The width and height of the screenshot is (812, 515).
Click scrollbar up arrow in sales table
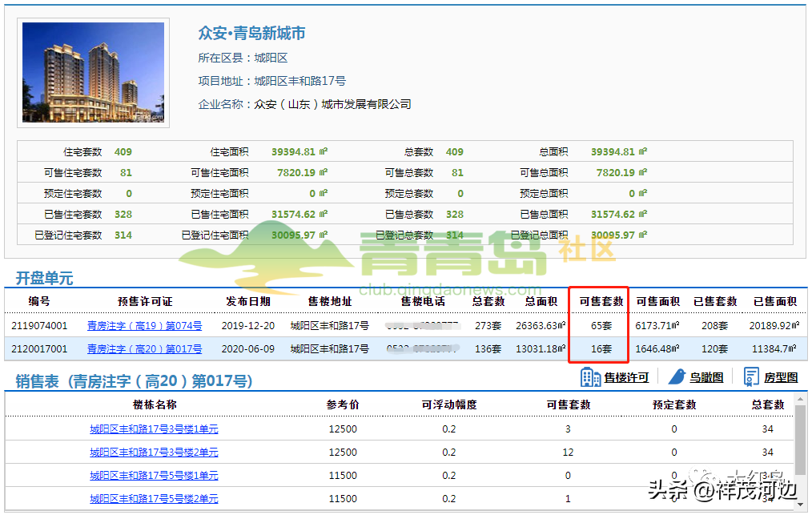[800, 399]
